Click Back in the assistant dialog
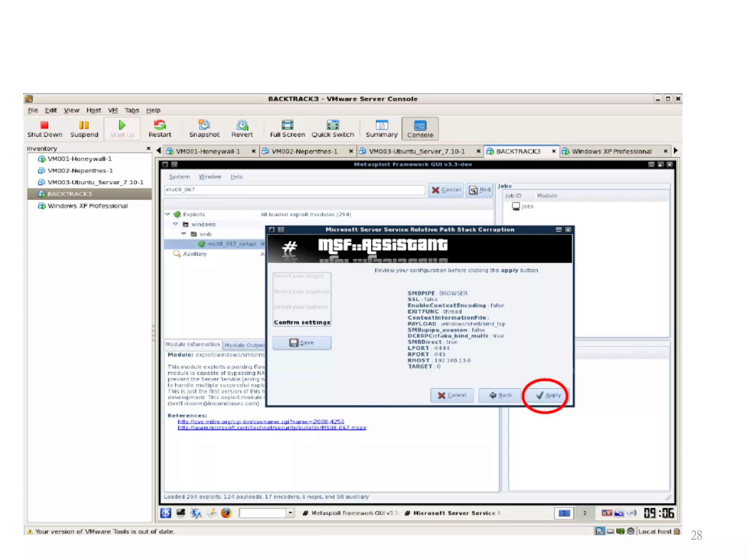 pyautogui.click(x=500, y=395)
